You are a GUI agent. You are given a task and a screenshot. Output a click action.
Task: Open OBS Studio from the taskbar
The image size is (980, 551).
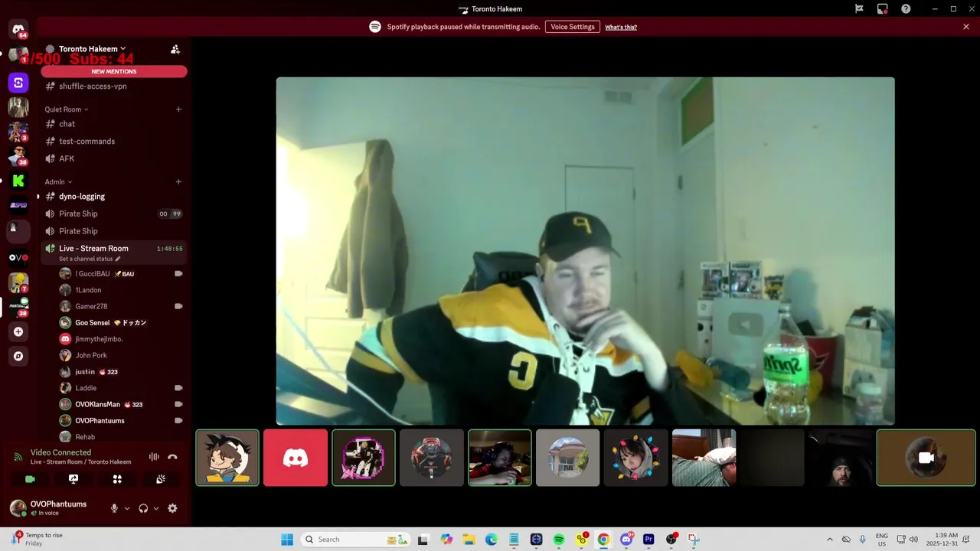point(671,540)
